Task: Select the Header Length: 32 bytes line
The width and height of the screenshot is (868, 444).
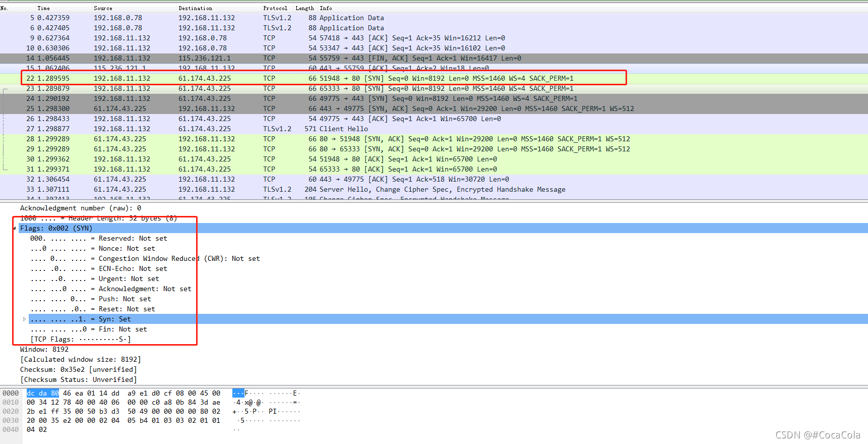Action: click(98, 218)
